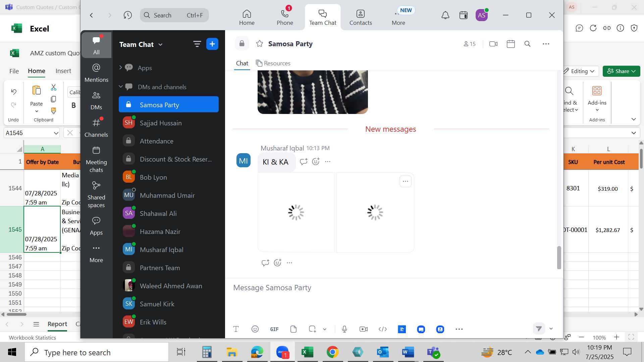This screenshot has width=644, height=362.
Task: Open image attachment options ellipsis
Action: pos(406,181)
